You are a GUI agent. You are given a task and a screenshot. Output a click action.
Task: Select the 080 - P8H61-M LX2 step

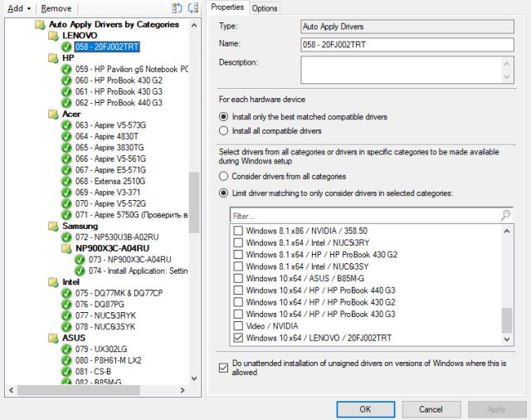109,360
